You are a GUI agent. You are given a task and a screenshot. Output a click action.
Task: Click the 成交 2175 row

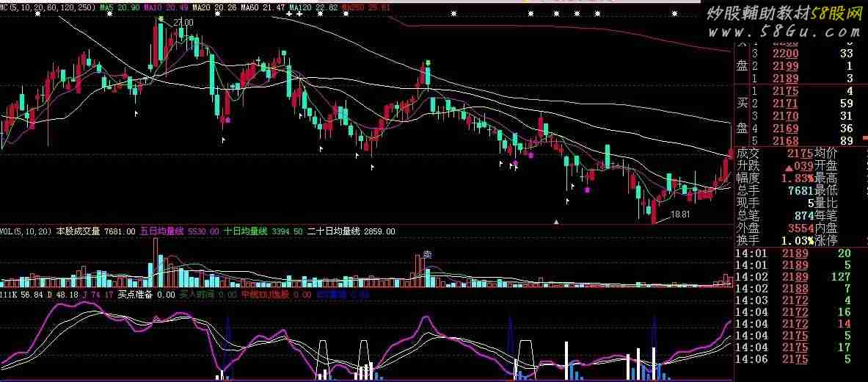coord(774,153)
